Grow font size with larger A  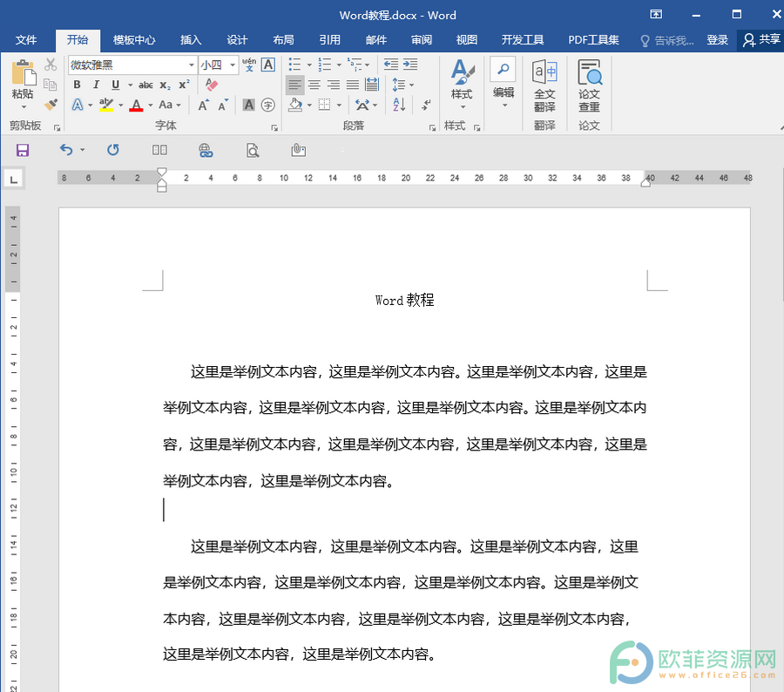coord(204,105)
